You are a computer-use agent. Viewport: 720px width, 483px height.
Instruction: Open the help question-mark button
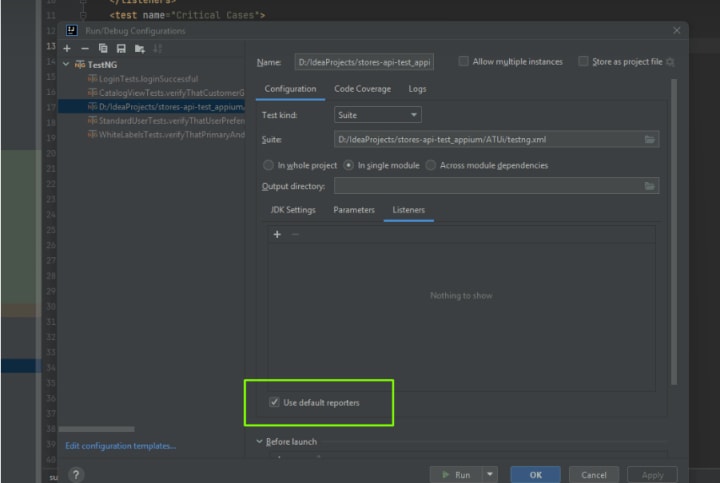76,475
